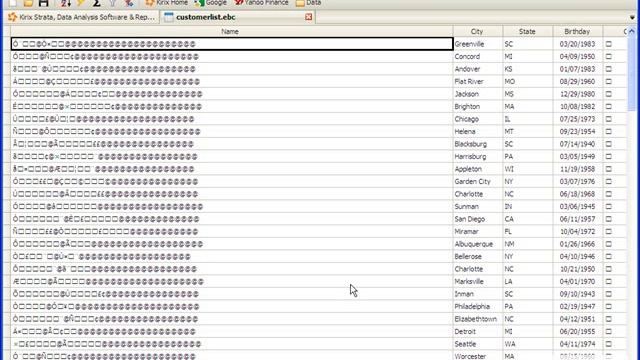This screenshot has width=640, height=360.
Task: Tick the checkbox in the Seattle row
Action: click(609, 344)
